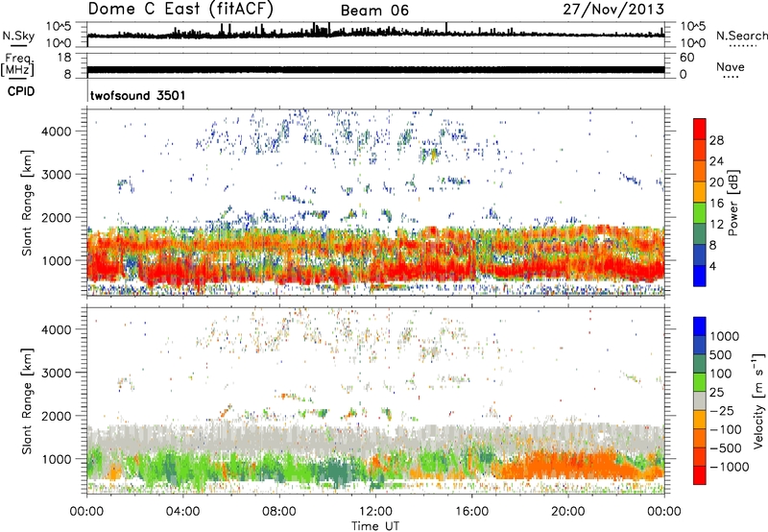The image size is (768, 532).
Task: Click the "500" velocity color bar label
Action: click(x=721, y=354)
